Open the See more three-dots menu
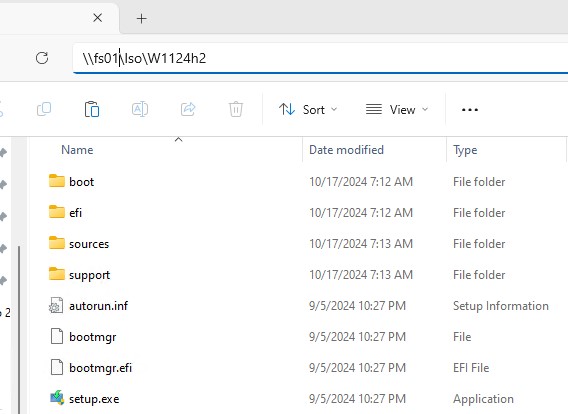Viewport: 568px width, 414px height. (x=470, y=109)
